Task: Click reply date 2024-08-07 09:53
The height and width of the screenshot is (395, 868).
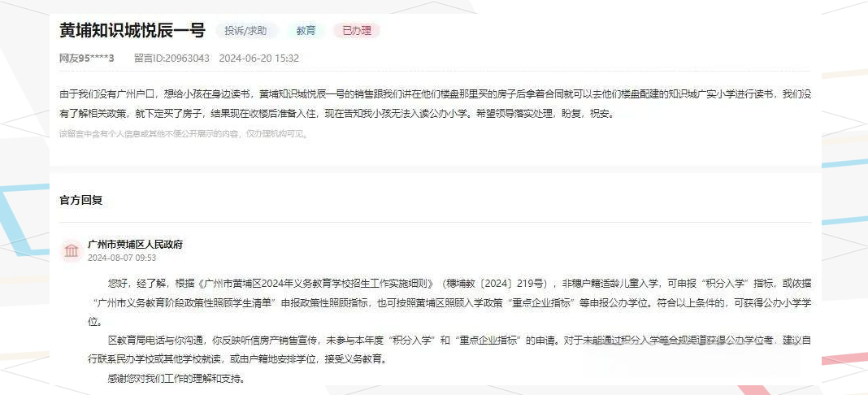Action: [122, 258]
